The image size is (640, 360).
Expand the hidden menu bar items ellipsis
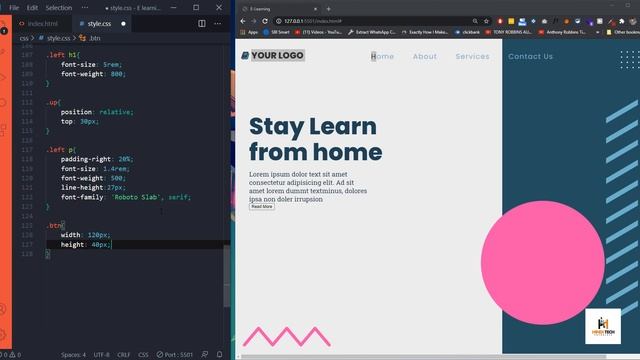(84, 8)
